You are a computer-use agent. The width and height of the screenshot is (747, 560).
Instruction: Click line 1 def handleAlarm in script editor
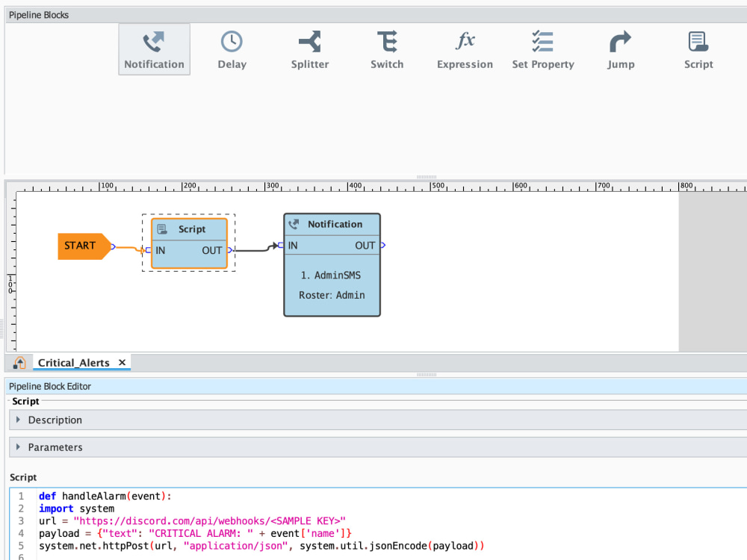(105, 497)
